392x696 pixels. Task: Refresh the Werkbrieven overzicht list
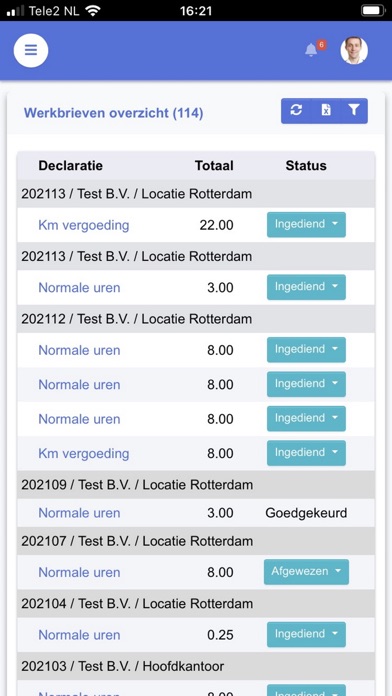coord(296,111)
